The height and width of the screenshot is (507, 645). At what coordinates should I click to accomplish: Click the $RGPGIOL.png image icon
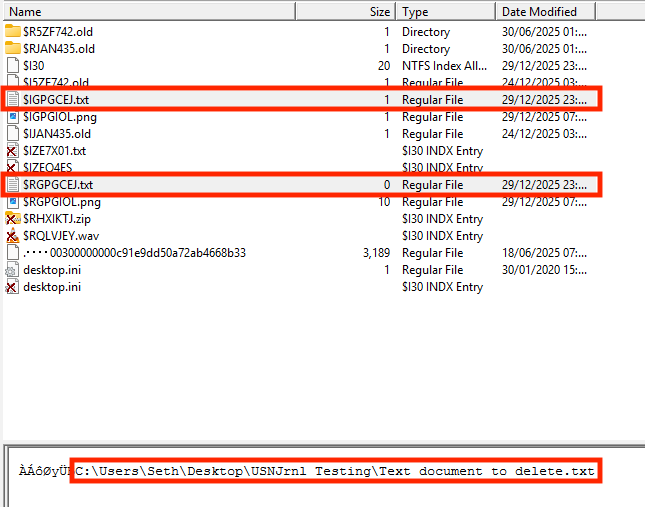tap(13, 201)
